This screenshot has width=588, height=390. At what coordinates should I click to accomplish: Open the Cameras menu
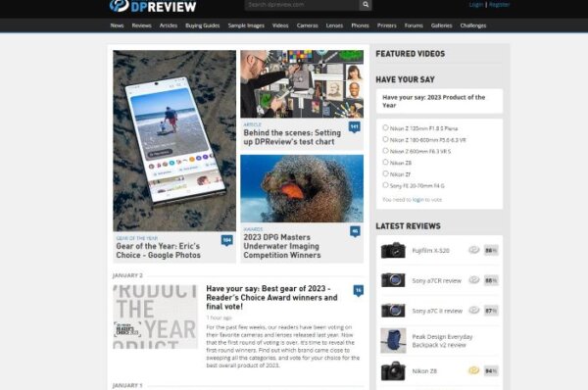pos(307,25)
